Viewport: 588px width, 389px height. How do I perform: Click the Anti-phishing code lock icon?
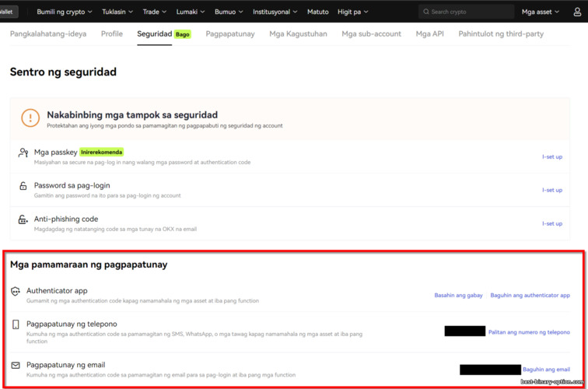[x=23, y=220]
